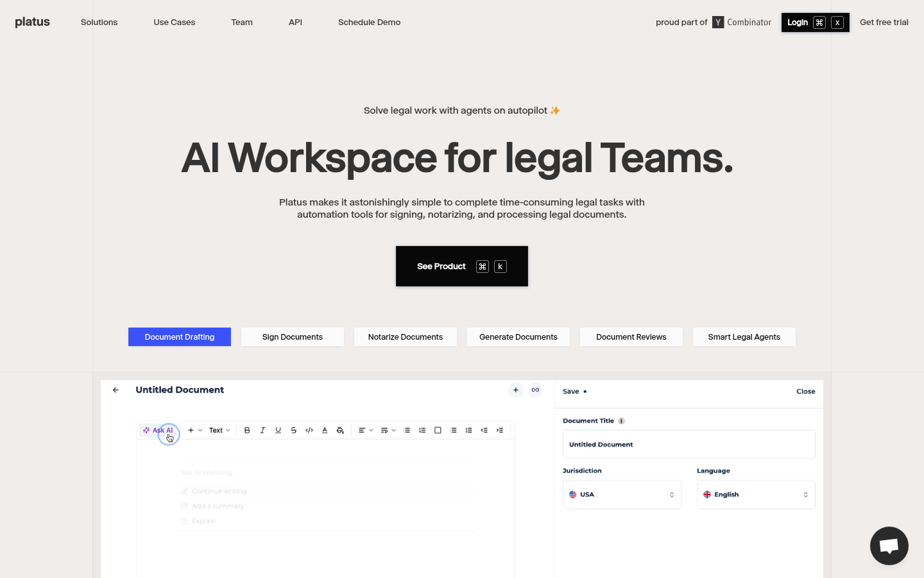Click the Login button
Viewport: 924px width, 578px height.
click(x=816, y=22)
